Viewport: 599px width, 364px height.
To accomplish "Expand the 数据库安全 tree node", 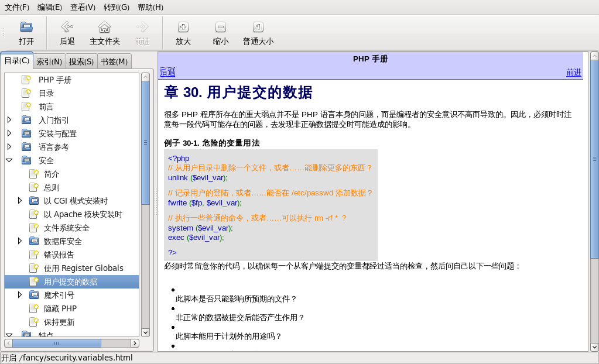I will (x=20, y=241).
